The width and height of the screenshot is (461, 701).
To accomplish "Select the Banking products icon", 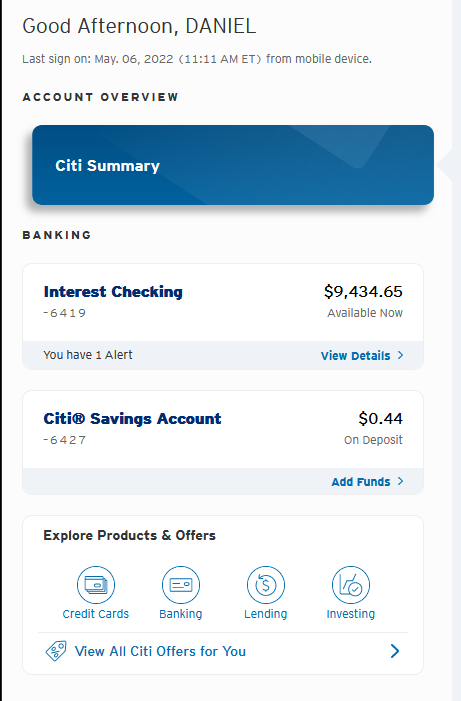I will (181, 585).
